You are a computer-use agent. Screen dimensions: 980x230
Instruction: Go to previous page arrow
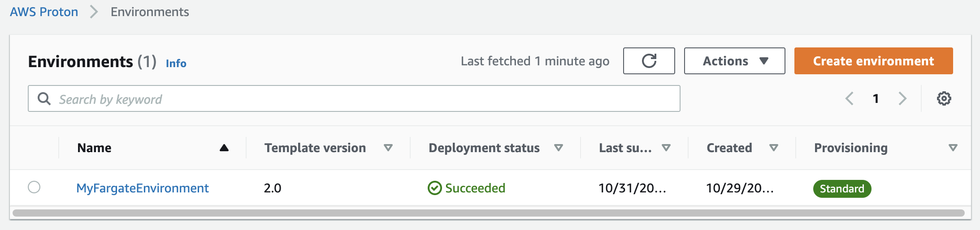pyautogui.click(x=849, y=98)
